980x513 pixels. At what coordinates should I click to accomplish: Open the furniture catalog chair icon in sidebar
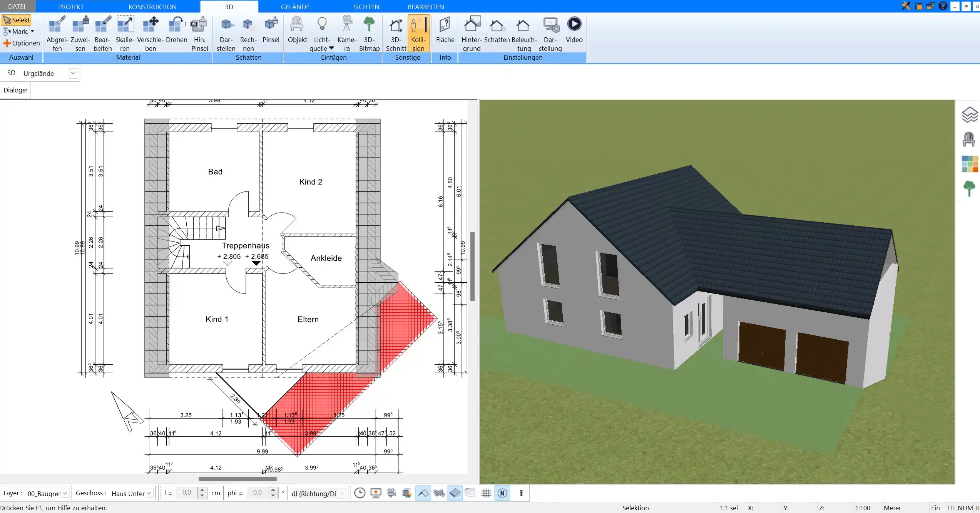(969, 139)
